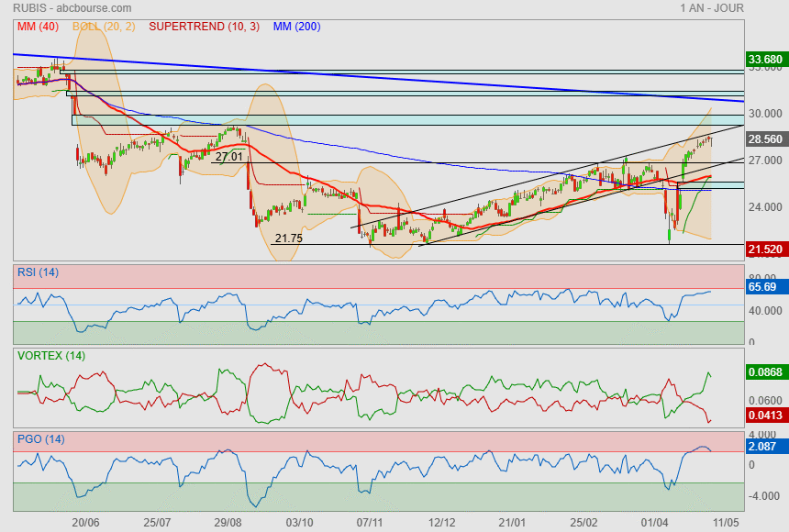Click the 24.000 price axis label

point(765,207)
